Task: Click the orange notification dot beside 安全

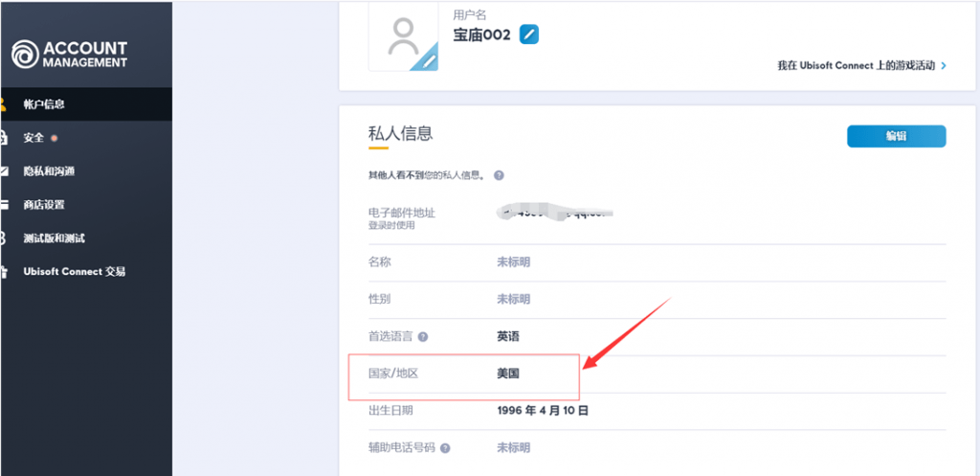Action: (x=55, y=138)
